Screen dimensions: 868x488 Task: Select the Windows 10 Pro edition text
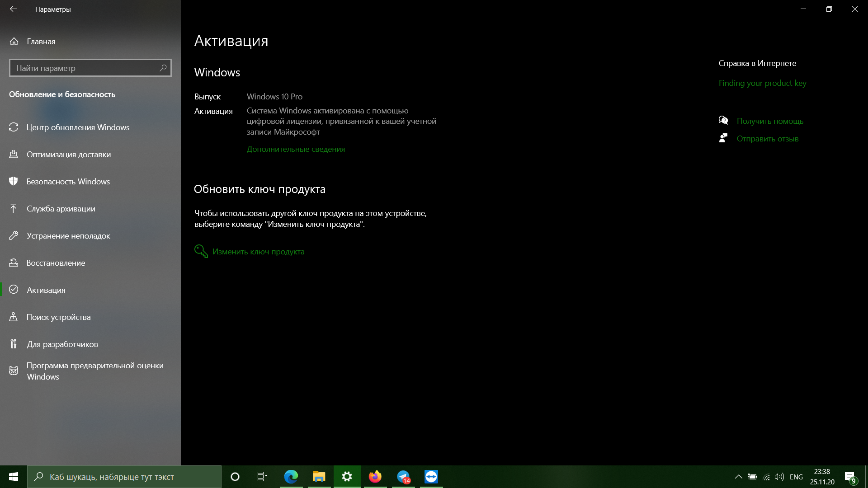(x=274, y=97)
